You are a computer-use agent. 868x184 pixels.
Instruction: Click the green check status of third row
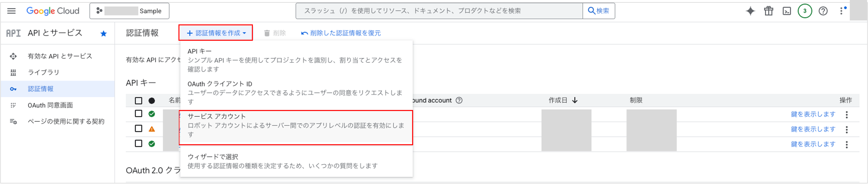(x=152, y=144)
